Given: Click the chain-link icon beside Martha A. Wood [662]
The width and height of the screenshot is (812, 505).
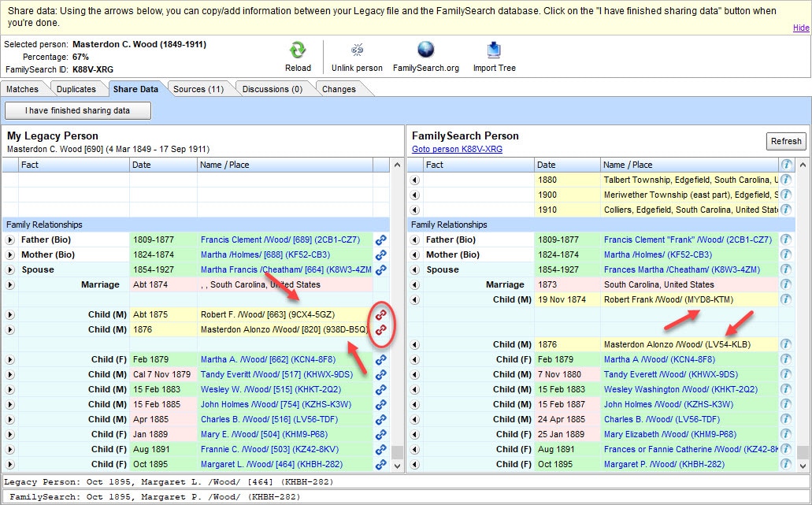Looking at the screenshot, I should click(x=380, y=359).
